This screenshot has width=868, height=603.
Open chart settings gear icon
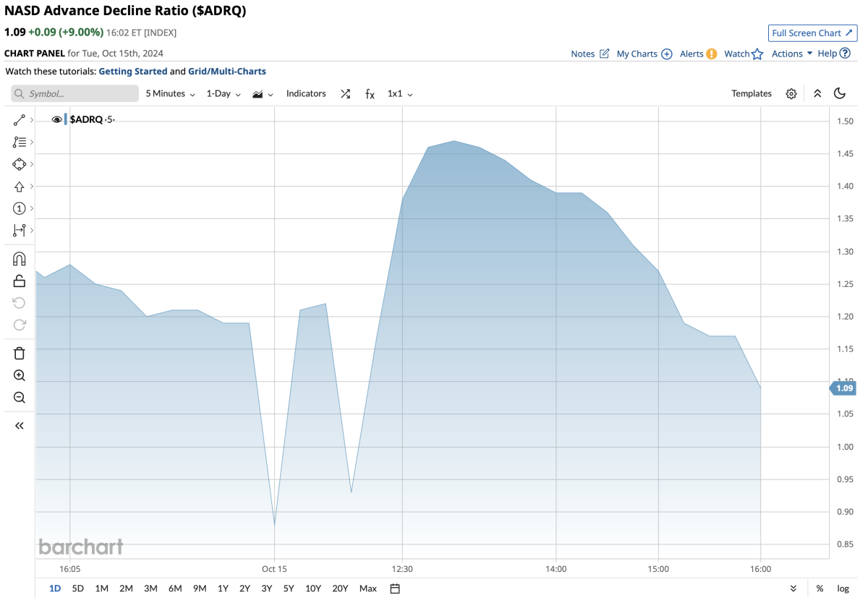pos(791,94)
